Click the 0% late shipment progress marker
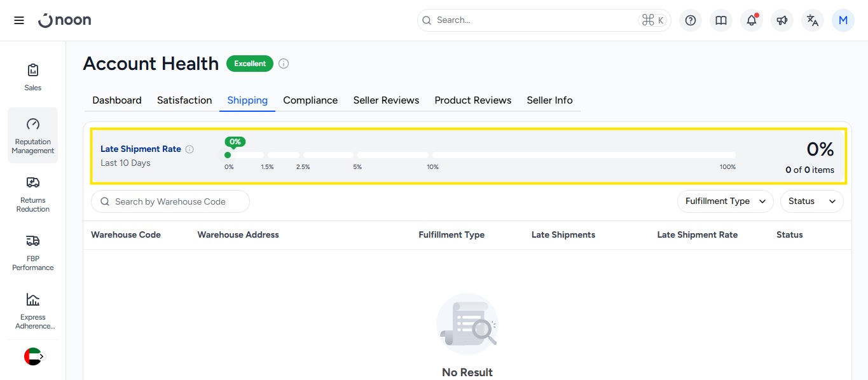Viewport: 868px width, 380px height. 228,155
